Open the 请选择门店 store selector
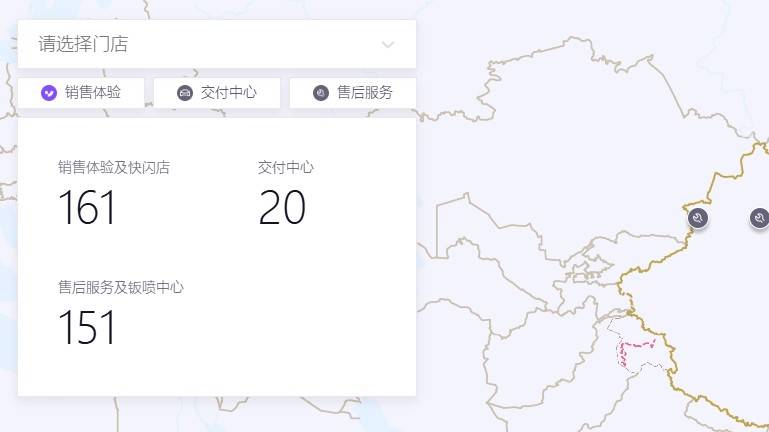Viewport: 769px width, 432px height. (x=216, y=44)
